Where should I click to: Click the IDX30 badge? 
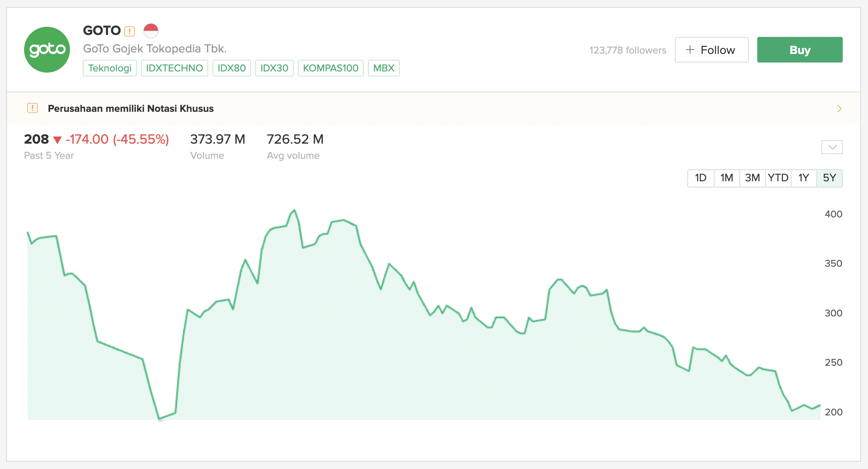274,68
